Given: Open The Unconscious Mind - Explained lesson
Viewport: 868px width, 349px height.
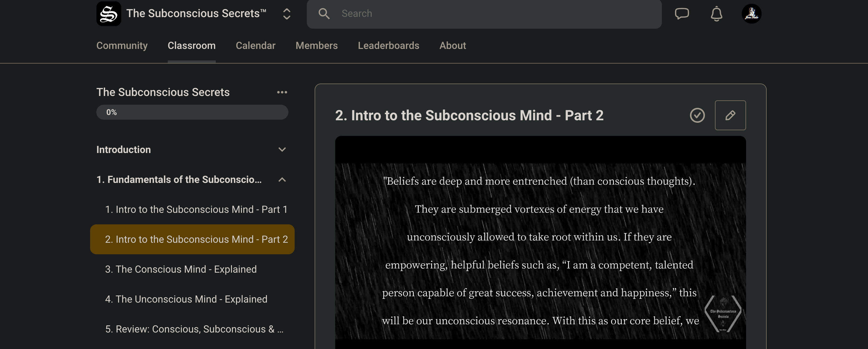Looking at the screenshot, I should (186, 299).
